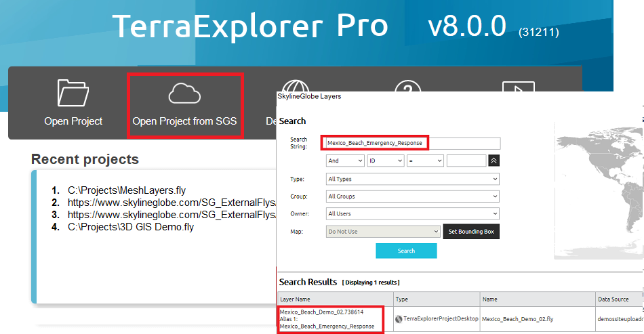The height and width of the screenshot is (334, 644).
Task: Open the Map dropdown showing Do Not Use
Action: [x=383, y=232]
